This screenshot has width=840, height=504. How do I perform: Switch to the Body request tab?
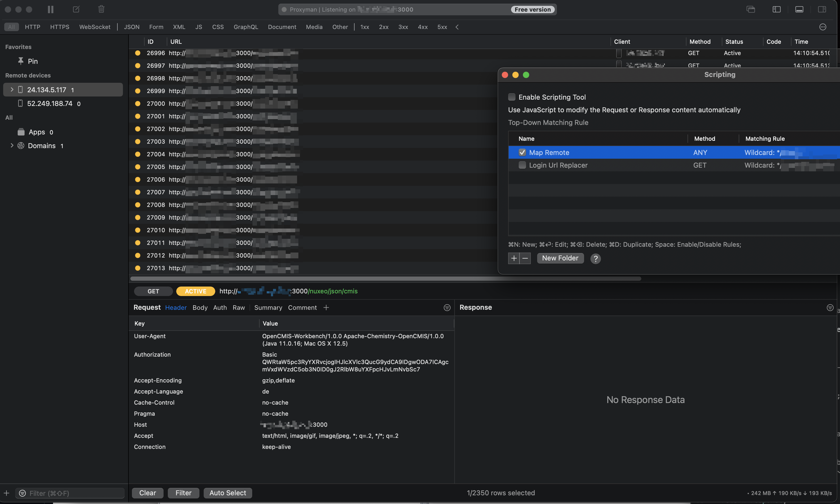[200, 308]
